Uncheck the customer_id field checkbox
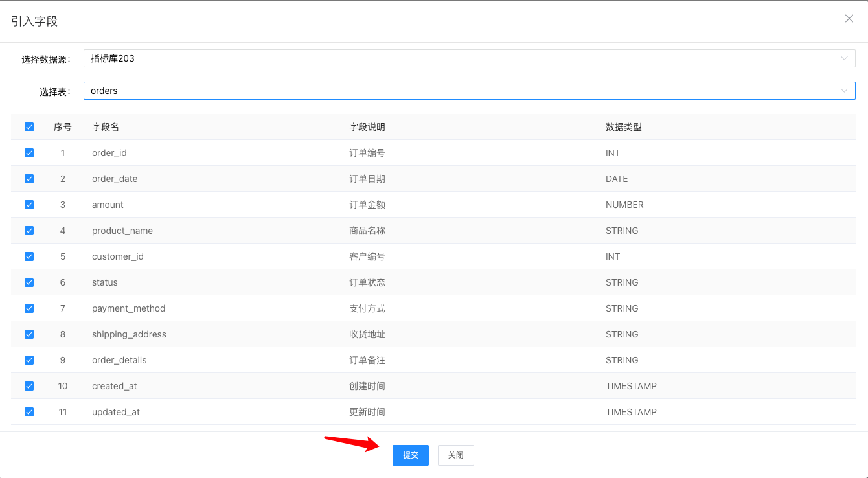868x478 pixels. coord(29,256)
